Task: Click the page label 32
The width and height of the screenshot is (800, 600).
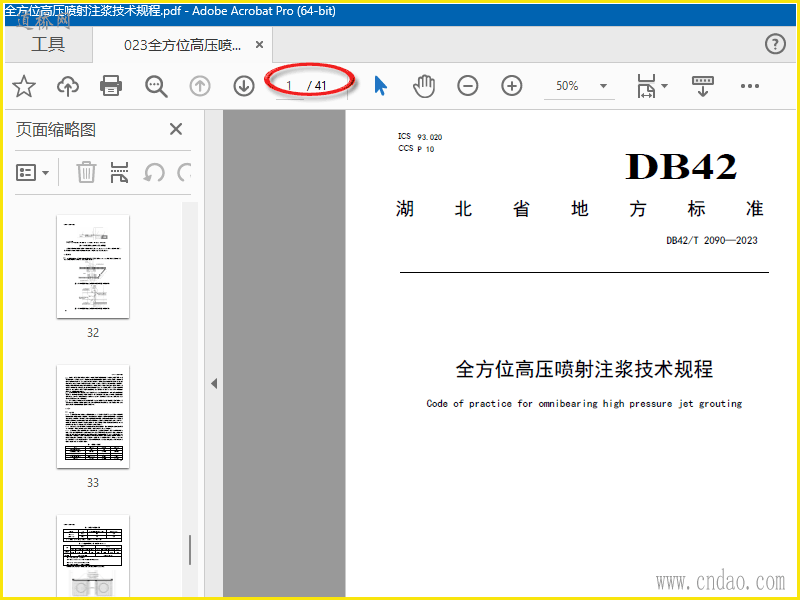Action: tap(93, 333)
